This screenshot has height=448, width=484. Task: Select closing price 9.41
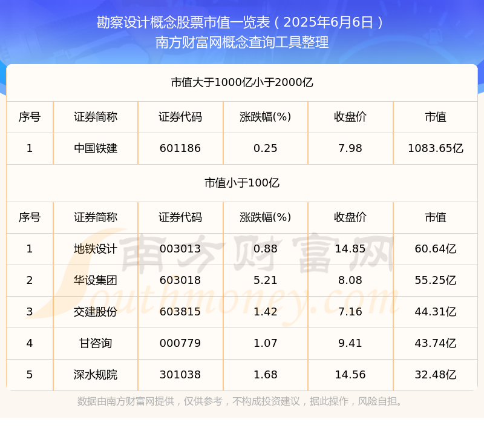[350, 343]
